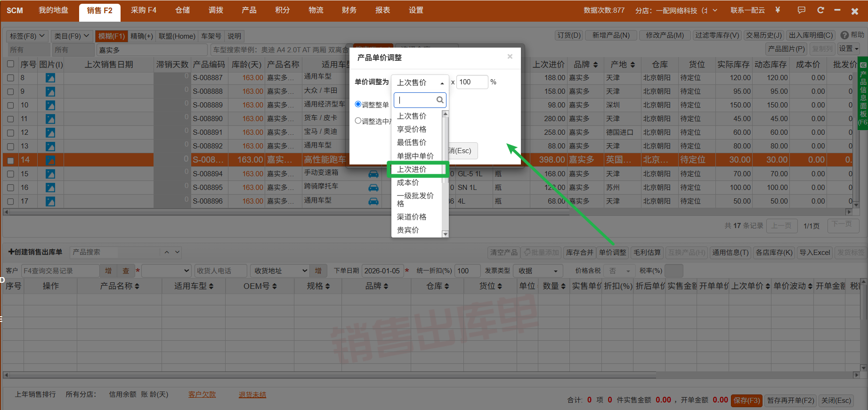Screen dimensions: 868x410
Task: Click the car icon in row 15
Action: [x=373, y=174]
